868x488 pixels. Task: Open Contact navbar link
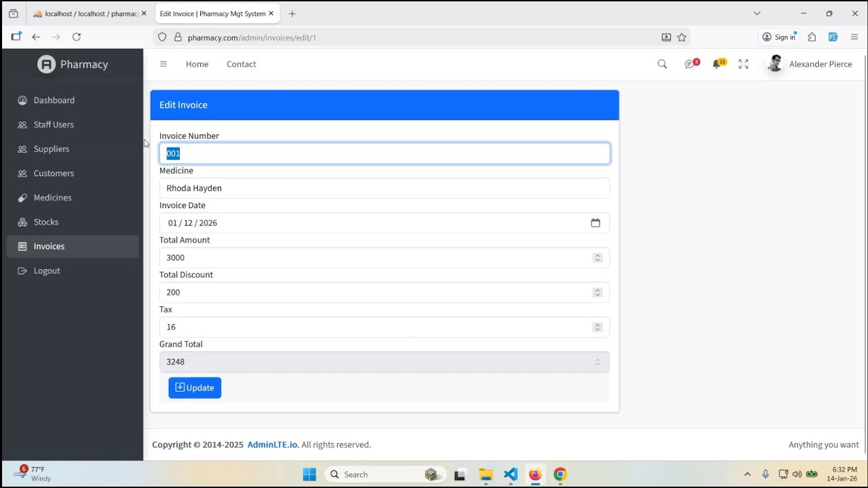(241, 64)
